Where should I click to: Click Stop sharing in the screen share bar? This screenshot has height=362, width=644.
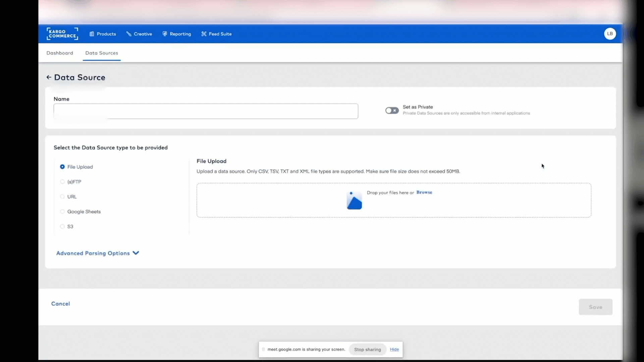[x=367, y=349]
